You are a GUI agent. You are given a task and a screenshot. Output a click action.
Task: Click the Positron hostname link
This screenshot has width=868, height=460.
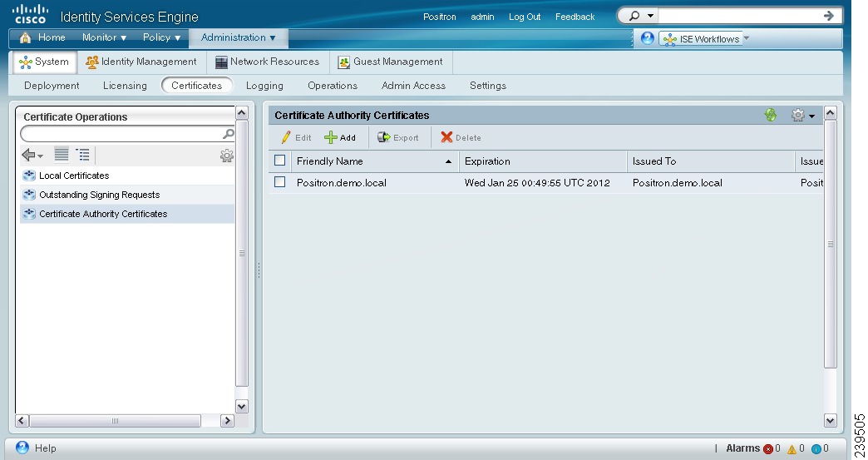[x=440, y=17]
